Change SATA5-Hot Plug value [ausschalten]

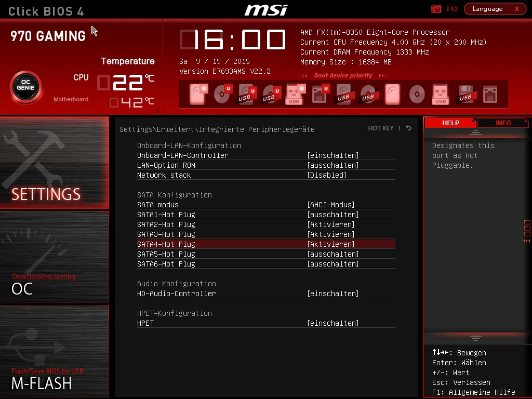click(x=333, y=254)
